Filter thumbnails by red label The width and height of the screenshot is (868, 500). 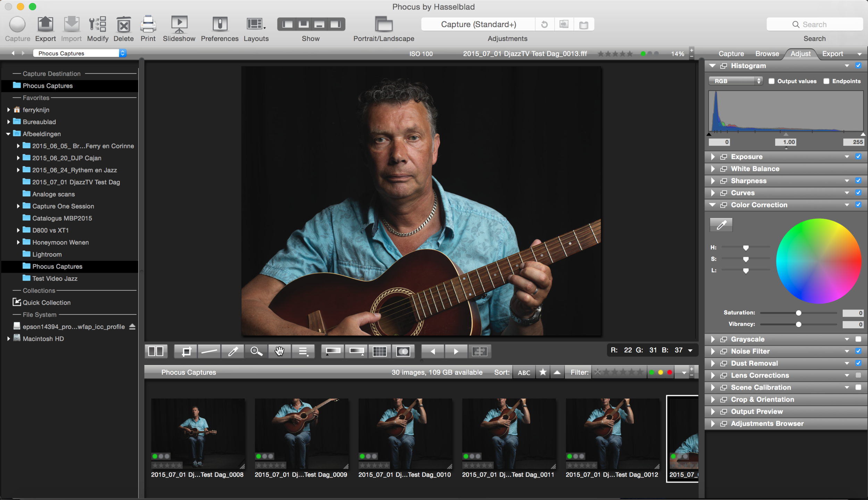(x=669, y=372)
